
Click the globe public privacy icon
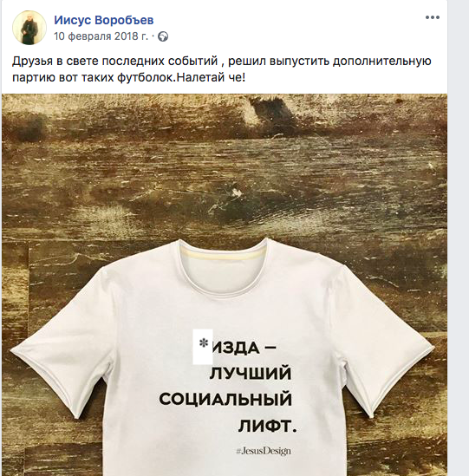[163, 36]
